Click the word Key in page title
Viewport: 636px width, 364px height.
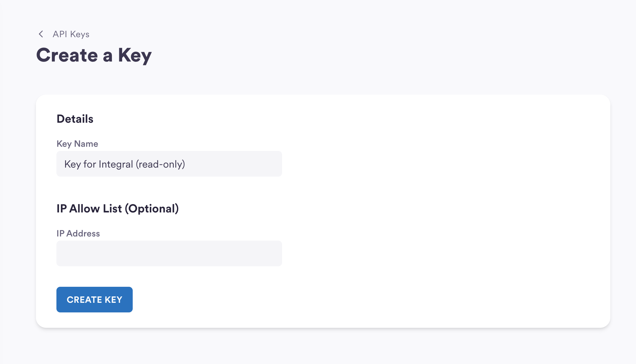pos(135,55)
